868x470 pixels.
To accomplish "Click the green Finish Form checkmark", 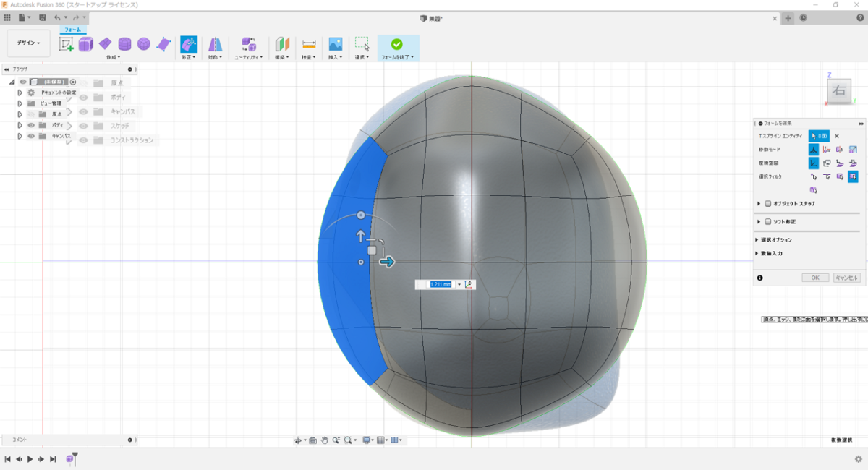I will coord(396,44).
